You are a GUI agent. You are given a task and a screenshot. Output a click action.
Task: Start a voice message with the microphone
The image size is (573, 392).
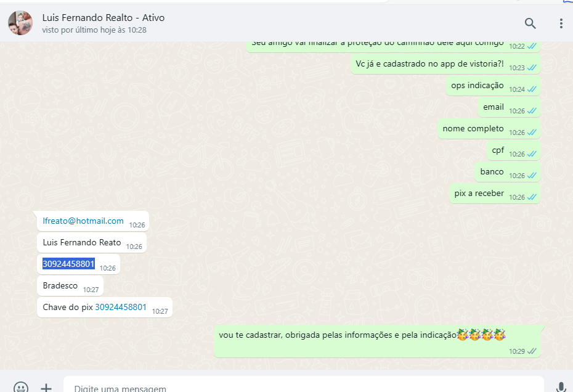tap(561, 388)
